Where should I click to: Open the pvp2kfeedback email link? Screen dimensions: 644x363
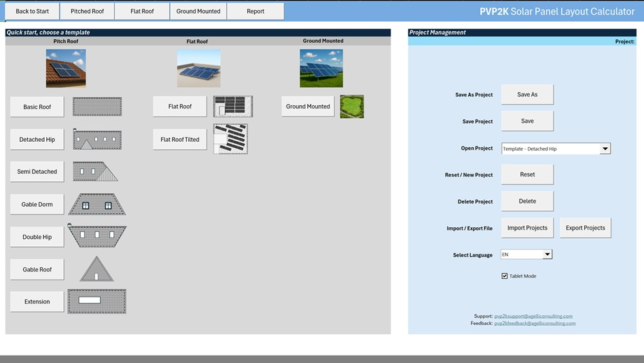coord(535,323)
